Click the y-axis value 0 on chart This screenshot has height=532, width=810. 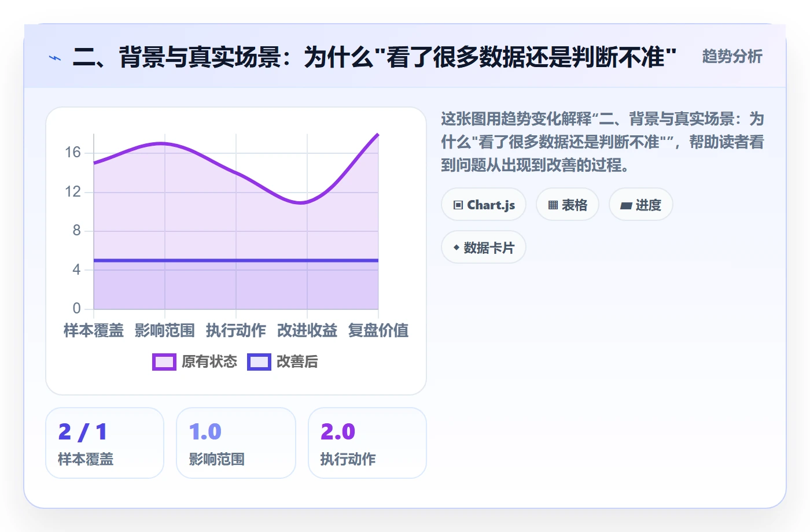[76, 308]
